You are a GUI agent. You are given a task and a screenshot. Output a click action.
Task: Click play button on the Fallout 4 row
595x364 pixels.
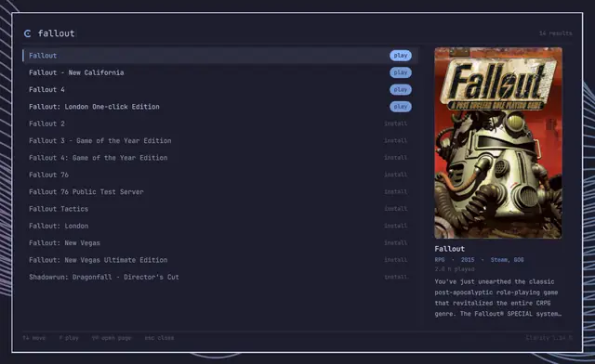coord(401,89)
